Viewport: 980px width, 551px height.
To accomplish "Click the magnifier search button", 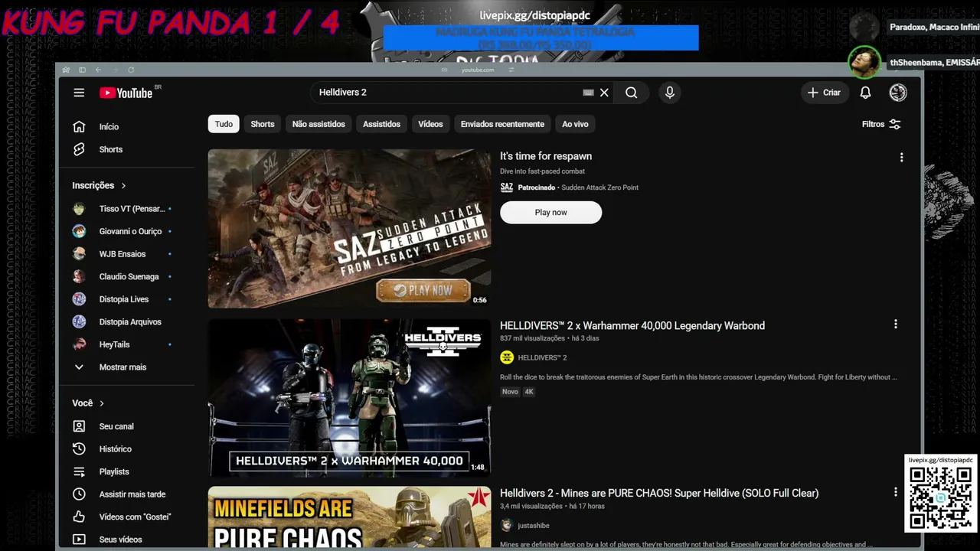I will 631,93.
